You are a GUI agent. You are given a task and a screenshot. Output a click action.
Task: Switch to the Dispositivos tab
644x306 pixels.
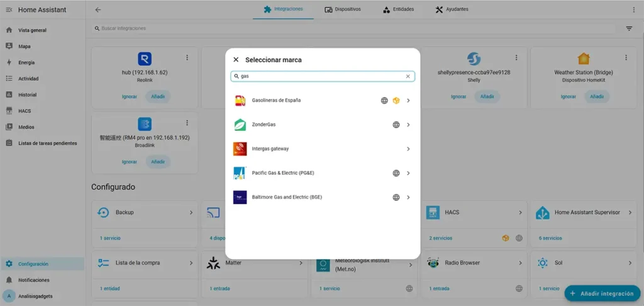pyautogui.click(x=343, y=9)
